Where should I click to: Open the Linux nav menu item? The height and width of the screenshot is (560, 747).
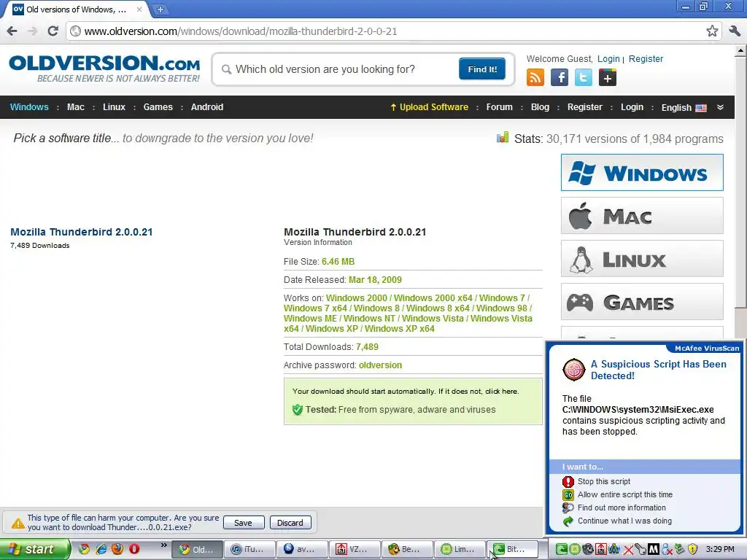click(x=114, y=107)
